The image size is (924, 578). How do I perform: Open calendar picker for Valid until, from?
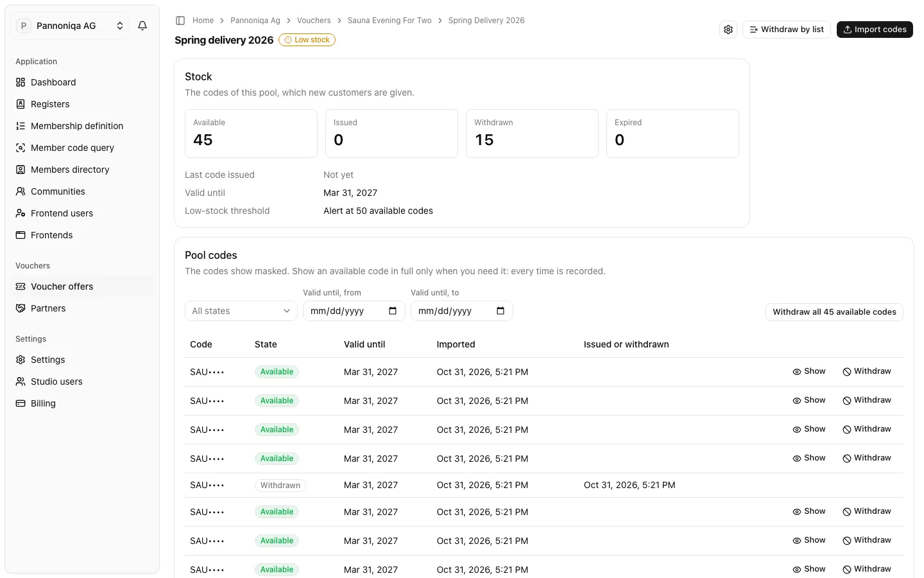pos(393,311)
